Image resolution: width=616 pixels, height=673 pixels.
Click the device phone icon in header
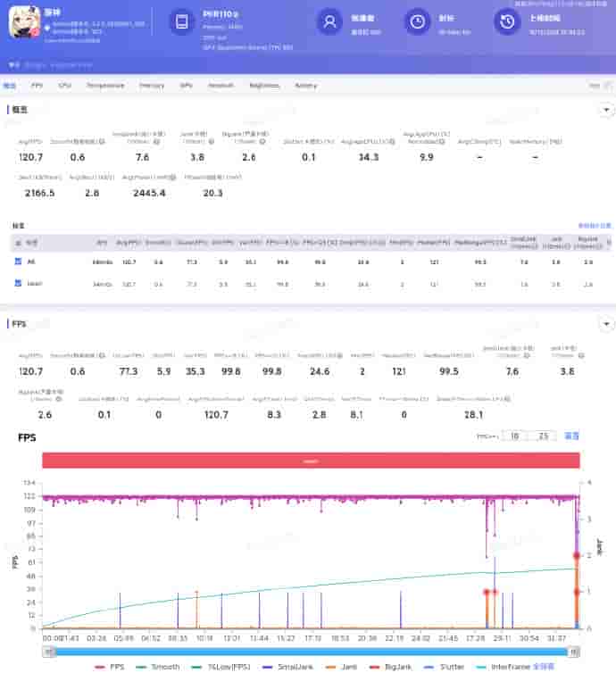[183, 23]
